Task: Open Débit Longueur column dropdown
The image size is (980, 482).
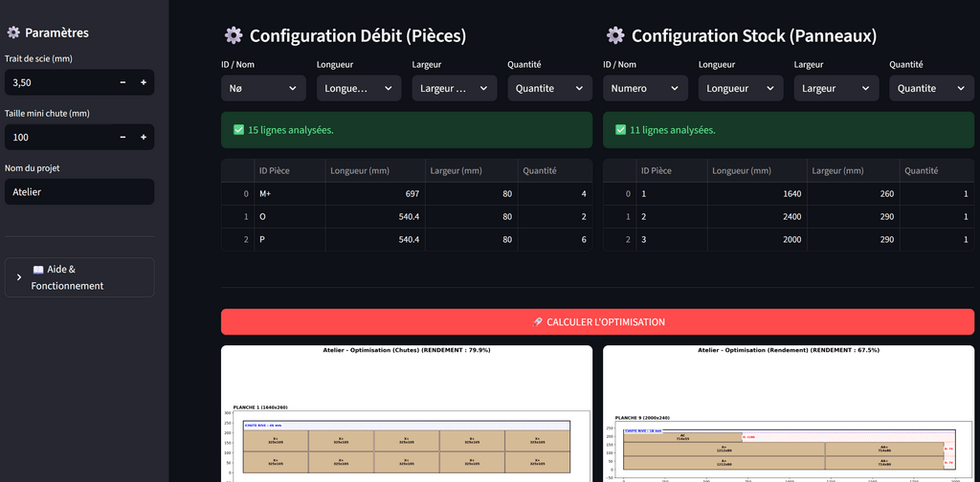Action: pyautogui.click(x=359, y=88)
